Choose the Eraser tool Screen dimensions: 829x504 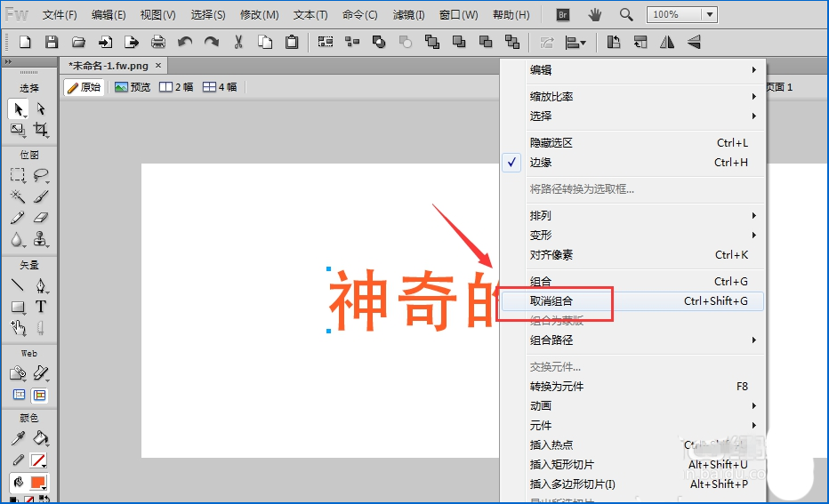coord(41,219)
